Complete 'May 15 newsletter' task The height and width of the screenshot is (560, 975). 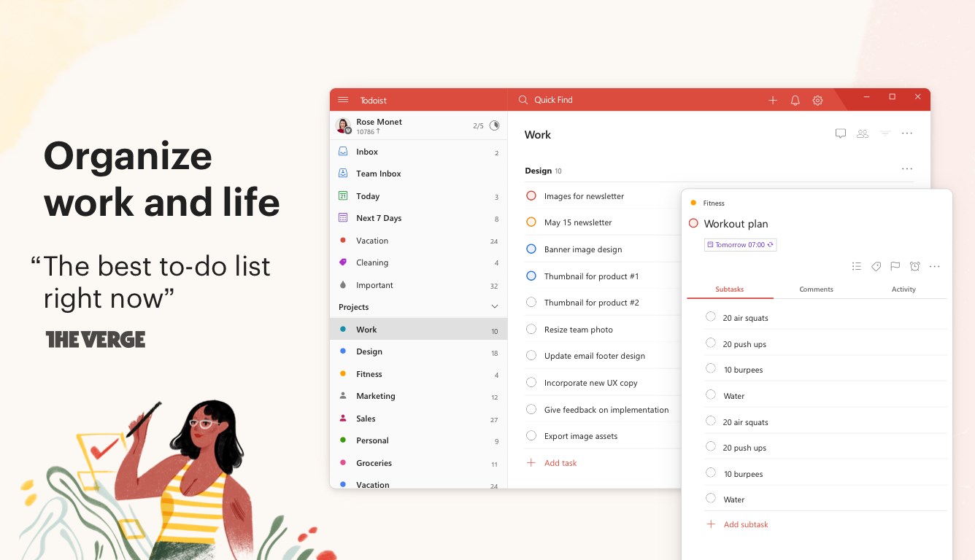[531, 222]
